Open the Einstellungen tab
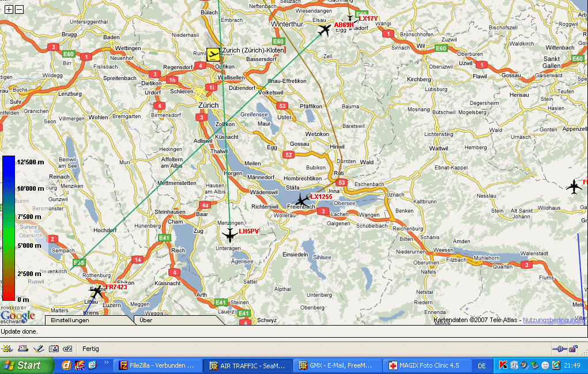Image resolution: width=588 pixels, height=374 pixels. coord(70,320)
